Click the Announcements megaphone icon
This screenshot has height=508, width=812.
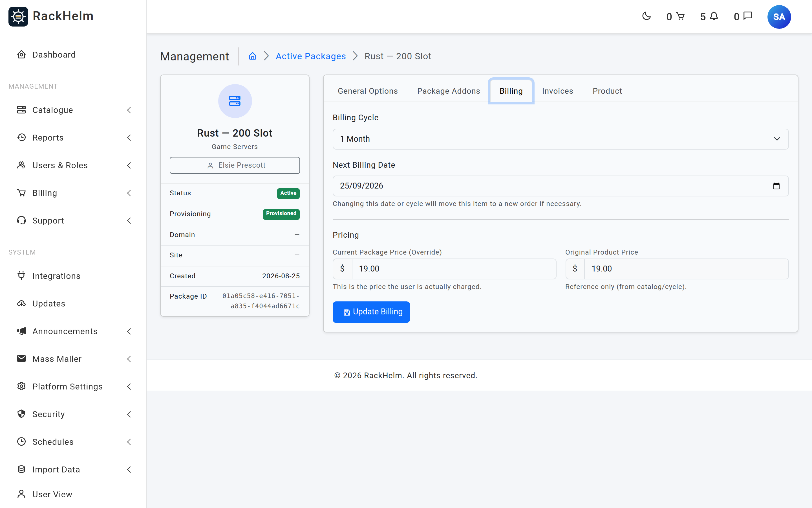(x=21, y=331)
